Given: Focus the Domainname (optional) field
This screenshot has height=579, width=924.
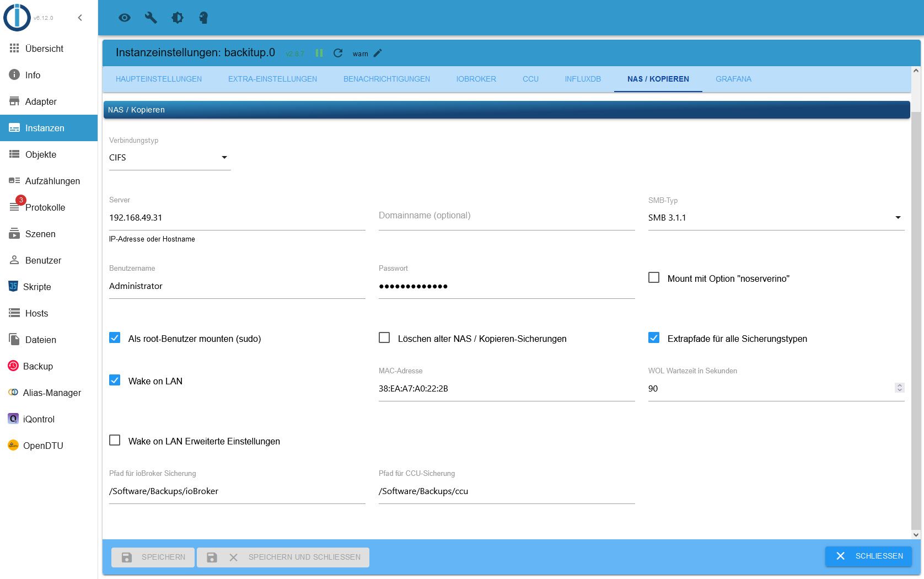Looking at the screenshot, I should click(x=507, y=216).
